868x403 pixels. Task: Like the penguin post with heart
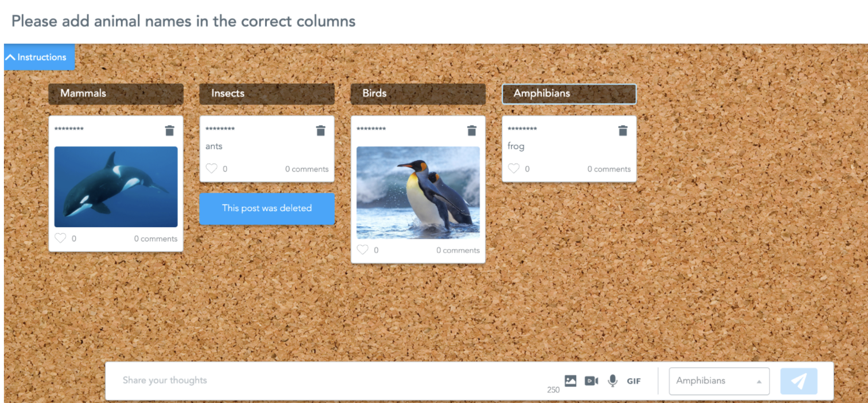[x=362, y=250]
